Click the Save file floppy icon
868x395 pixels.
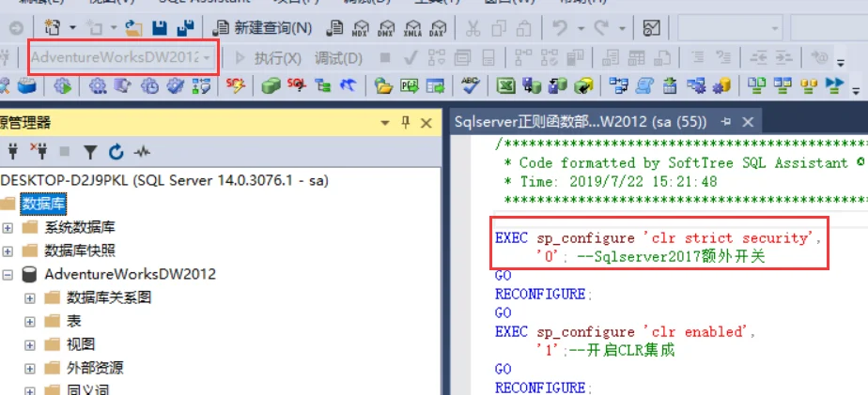[x=160, y=27]
